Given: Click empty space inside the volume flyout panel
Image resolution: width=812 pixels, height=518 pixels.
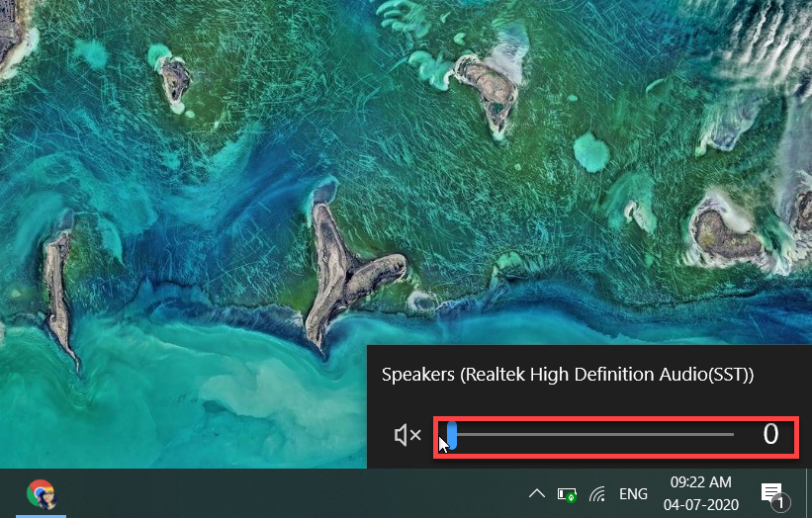Looking at the screenshot, I should pyautogui.click(x=593, y=405).
